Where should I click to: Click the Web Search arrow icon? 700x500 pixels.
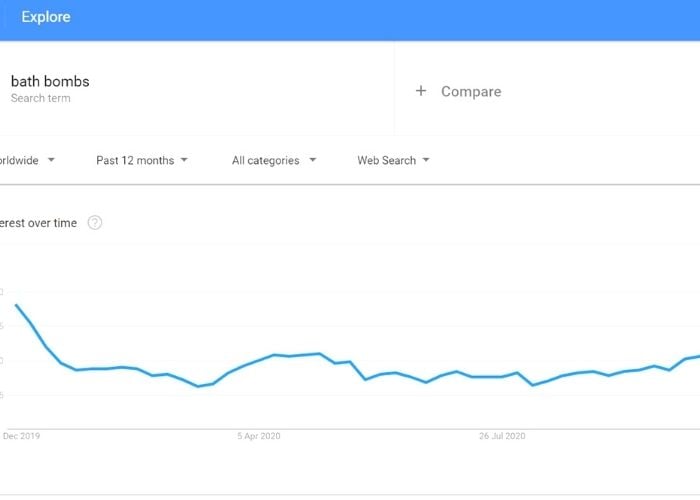coord(426,159)
